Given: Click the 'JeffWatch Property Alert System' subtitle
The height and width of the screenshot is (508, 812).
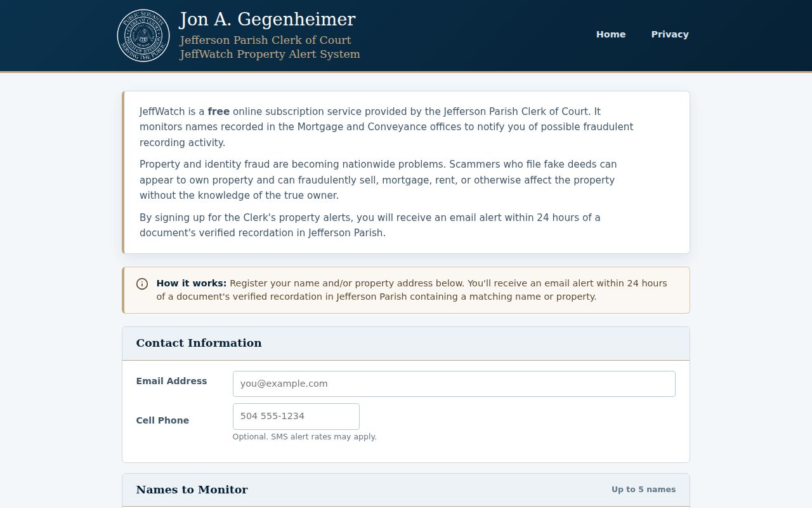Looking at the screenshot, I should pos(270,54).
